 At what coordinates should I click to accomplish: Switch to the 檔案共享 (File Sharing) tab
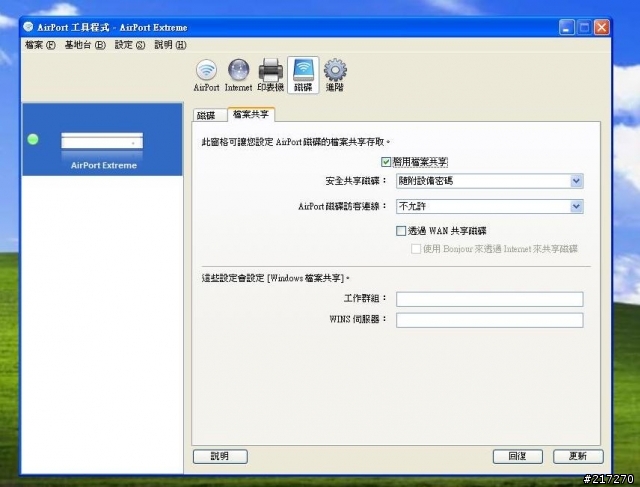click(251, 115)
